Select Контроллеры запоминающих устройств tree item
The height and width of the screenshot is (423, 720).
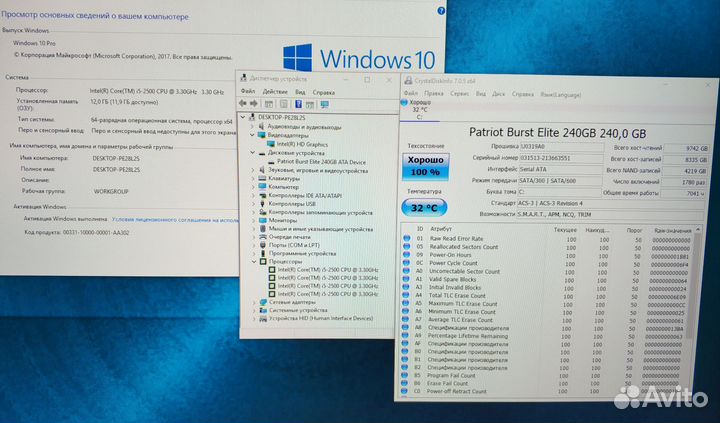click(x=320, y=213)
